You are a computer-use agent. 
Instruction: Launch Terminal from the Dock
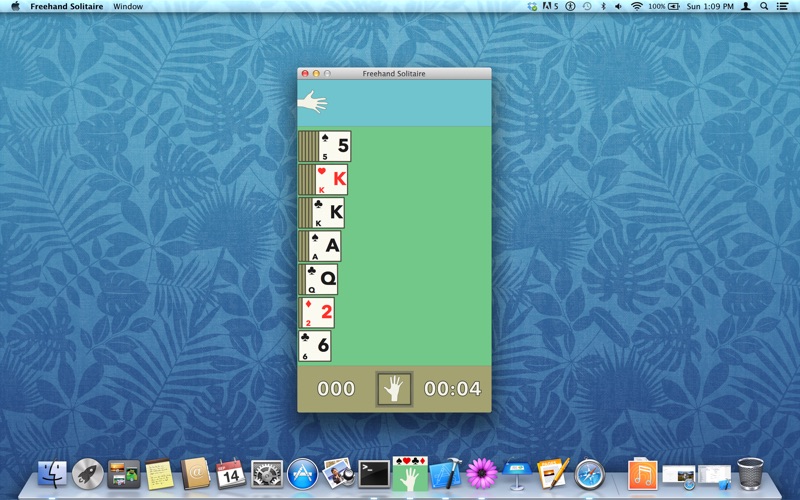pos(374,474)
